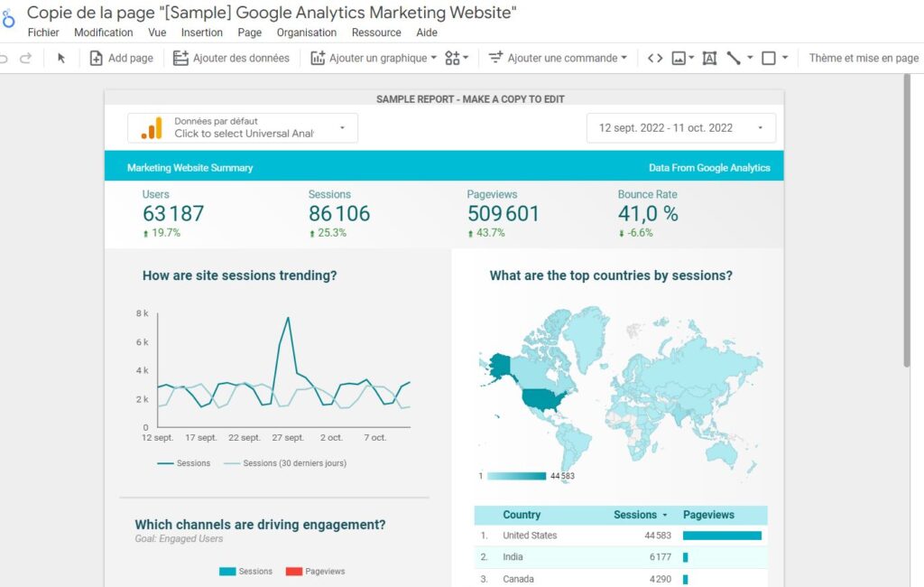Open the Fichier menu

click(x=43, y=33)
